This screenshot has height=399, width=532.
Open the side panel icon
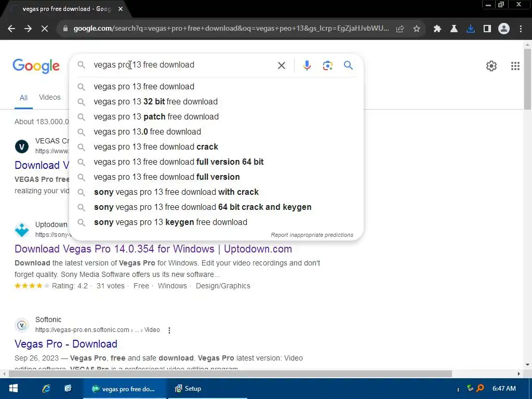point(487,29)
